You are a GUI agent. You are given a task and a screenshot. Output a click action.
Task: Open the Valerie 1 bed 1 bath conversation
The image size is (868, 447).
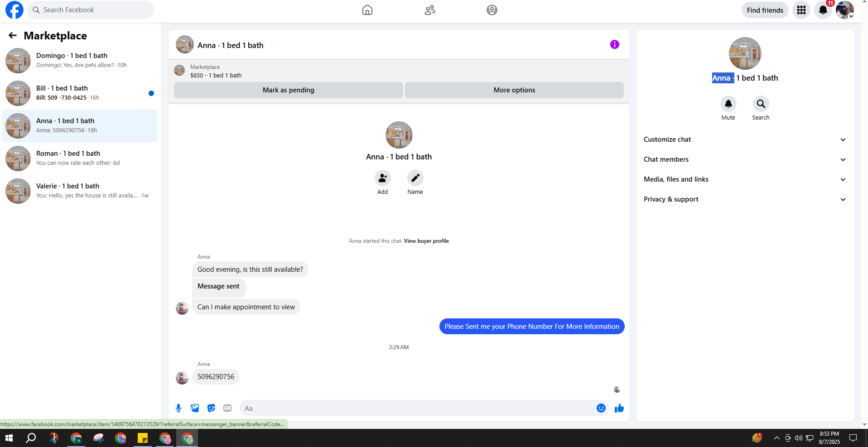click(x=80, y=191)
